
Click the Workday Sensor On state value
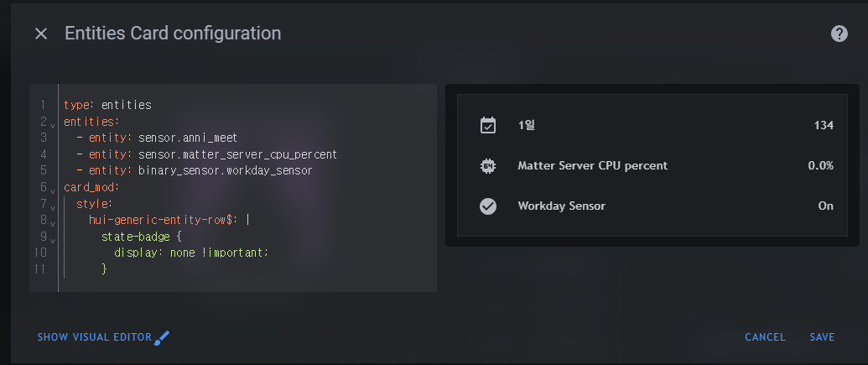pos(825,206)
